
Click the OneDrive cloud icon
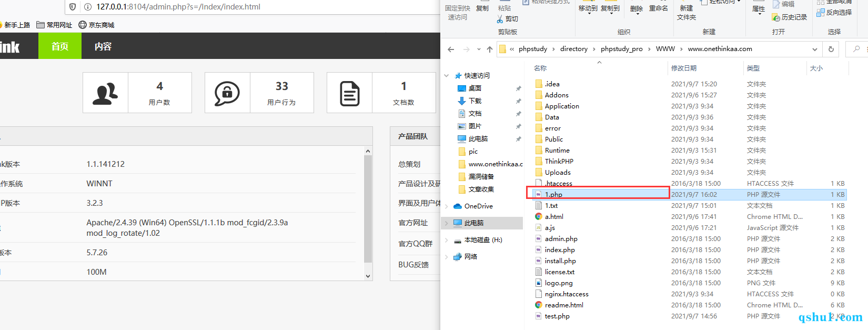click(x=458, y=206)
